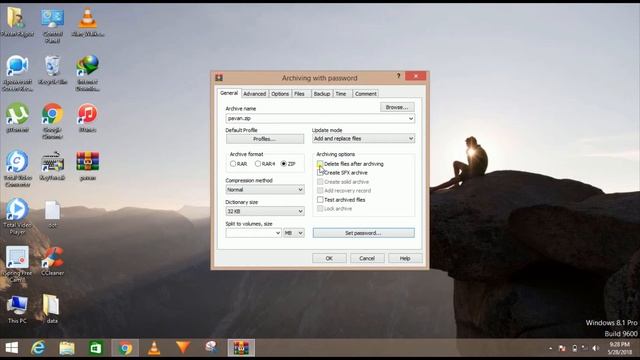
Task: Open the volume speaker icon in system tray
Action: tap(596, 348)
